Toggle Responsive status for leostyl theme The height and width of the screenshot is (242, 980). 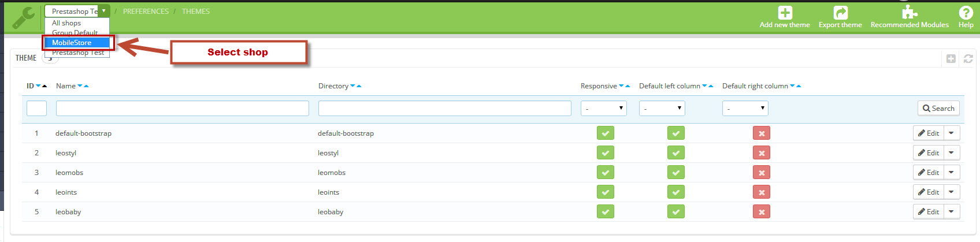605,153
